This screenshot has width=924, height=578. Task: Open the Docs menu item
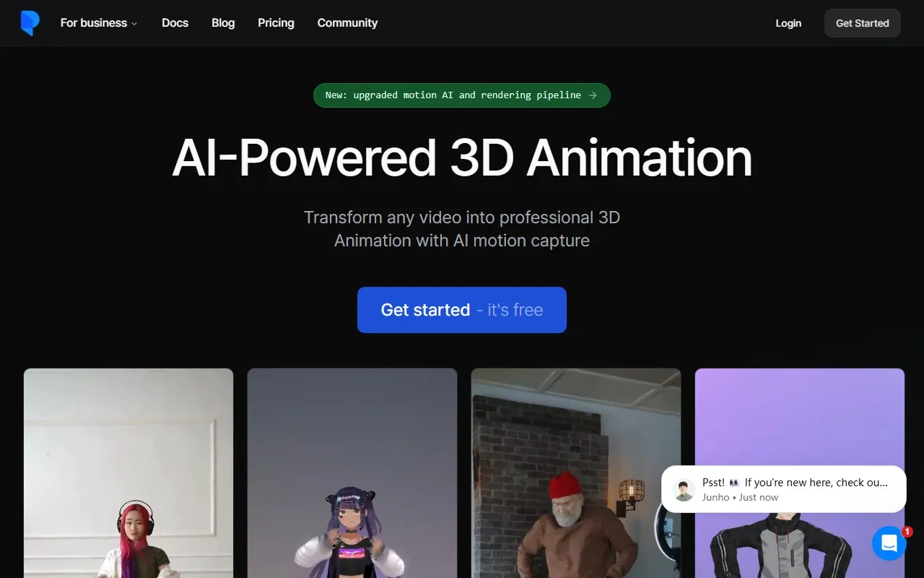pos(175,22)
